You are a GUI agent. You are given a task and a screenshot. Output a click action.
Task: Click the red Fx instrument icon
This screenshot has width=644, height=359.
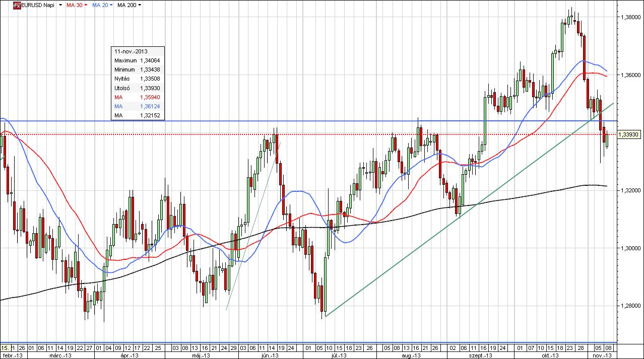tap(17, 5)
